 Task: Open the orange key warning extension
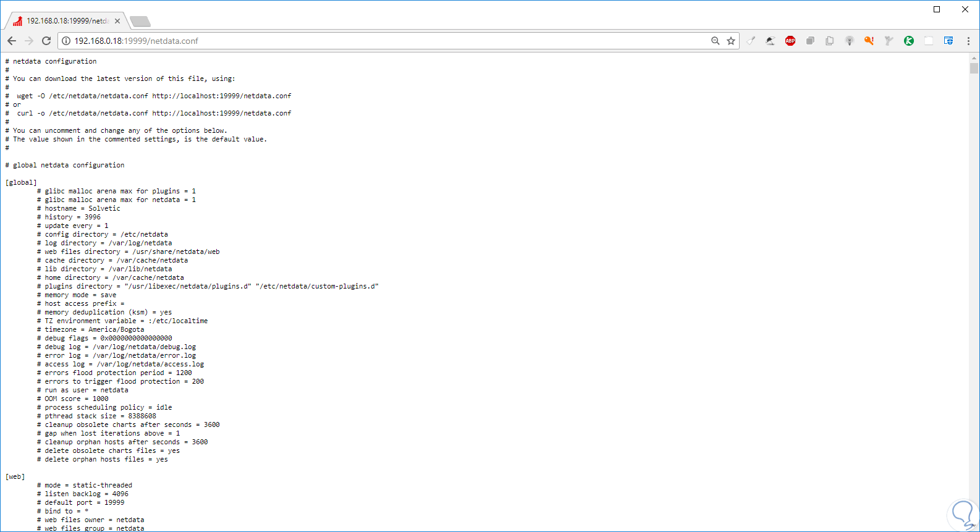click(869, 41)
